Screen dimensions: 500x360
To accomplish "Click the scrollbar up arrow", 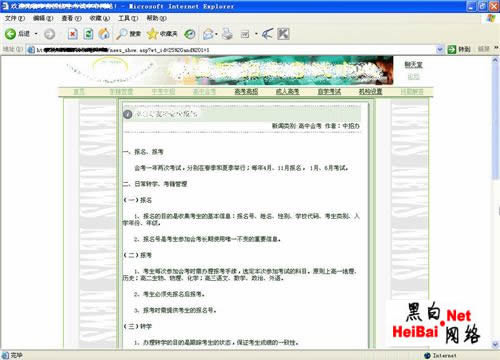I will (495, 60).
